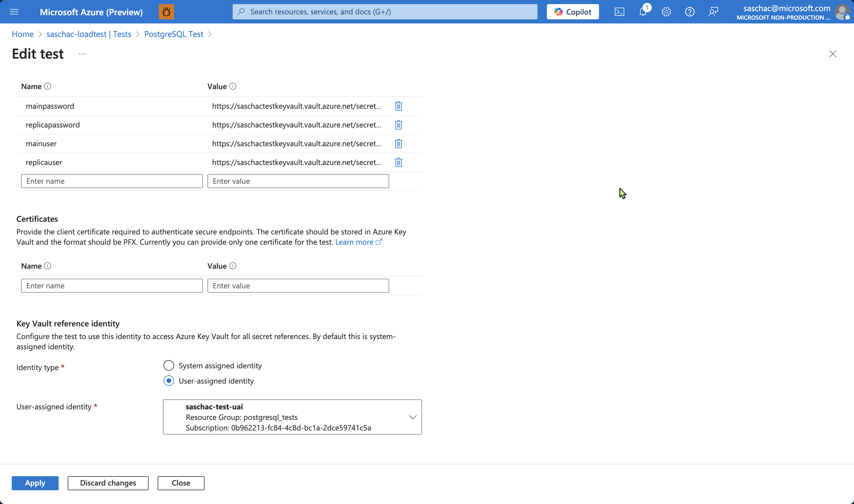
Task: Delete the mainpassword secret row
Action: pos(398,106)
